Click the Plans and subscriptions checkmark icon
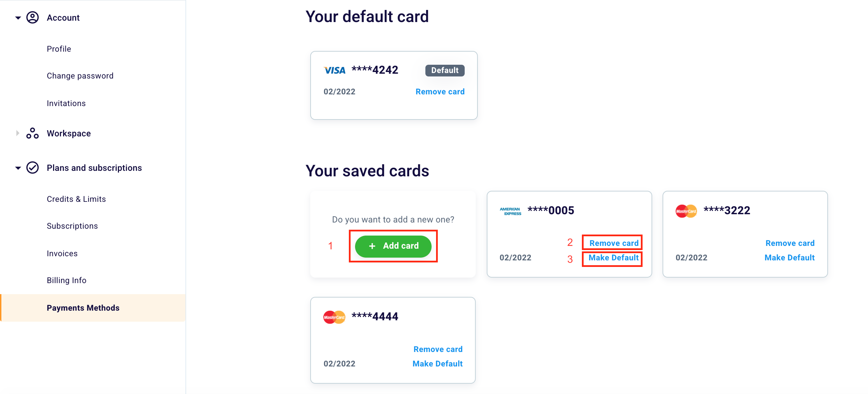Image resolution: width=868 pixels, height=394 pixels. point(32,168)
